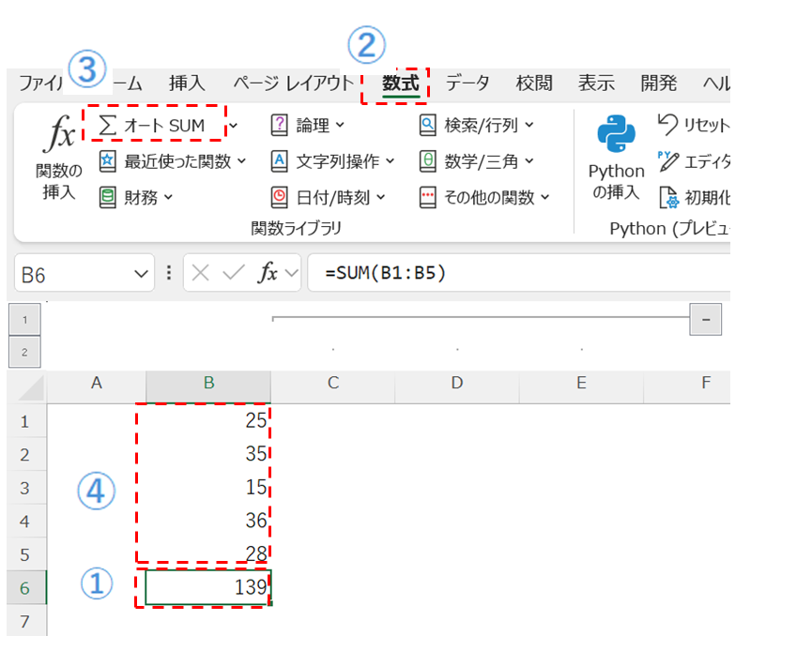Select cell B6 containing 139
Viewport: 812px width, 651px height.
pos(208,587)
